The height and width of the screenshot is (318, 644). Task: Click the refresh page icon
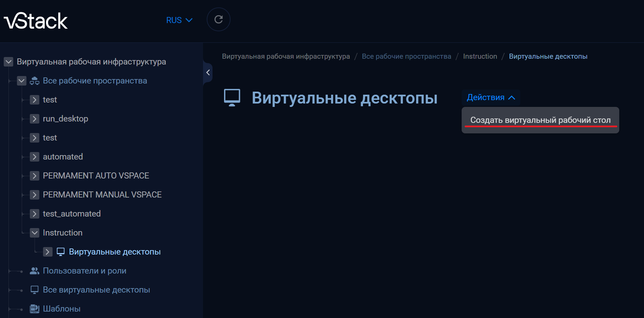[218, 20]
